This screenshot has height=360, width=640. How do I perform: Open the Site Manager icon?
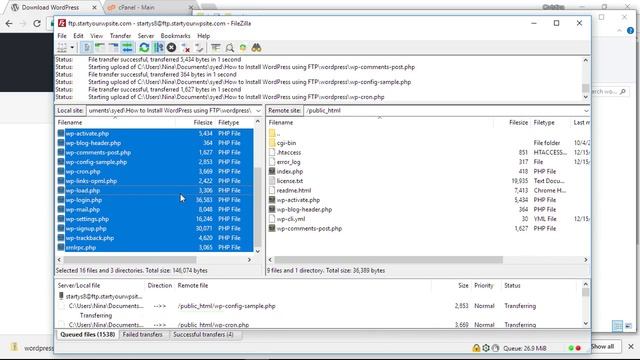pyautogui.click(x=62, y=48)
